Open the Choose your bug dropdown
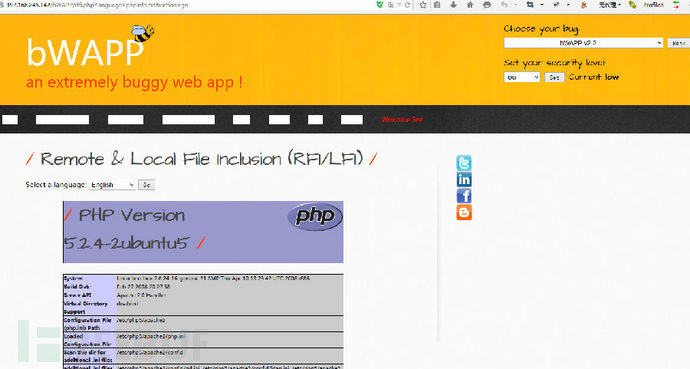Image resolution: width=690 pixels, height=369 pixels. point(583,43)
